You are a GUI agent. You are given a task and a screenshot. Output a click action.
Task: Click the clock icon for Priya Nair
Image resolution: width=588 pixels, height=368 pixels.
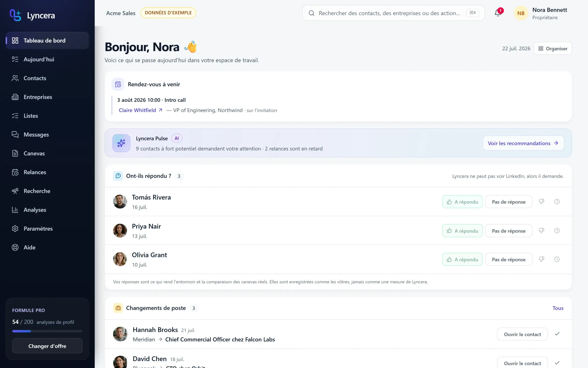(x=557, y=231)
